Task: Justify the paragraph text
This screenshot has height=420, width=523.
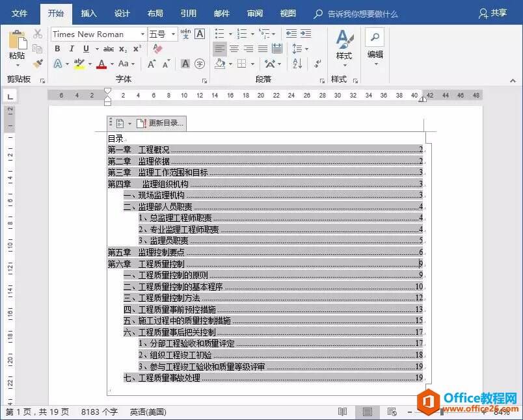Action: 263,49
